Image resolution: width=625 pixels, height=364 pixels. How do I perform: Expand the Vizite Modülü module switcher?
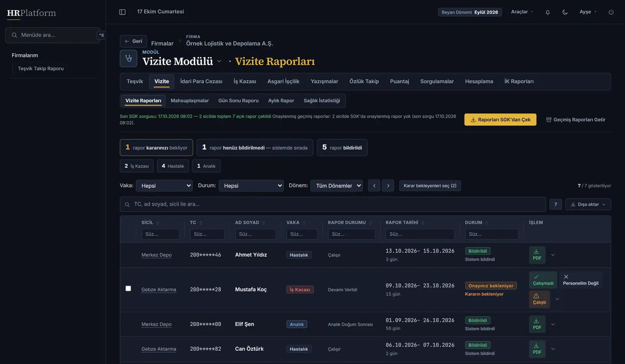click(x=219, y=61)
